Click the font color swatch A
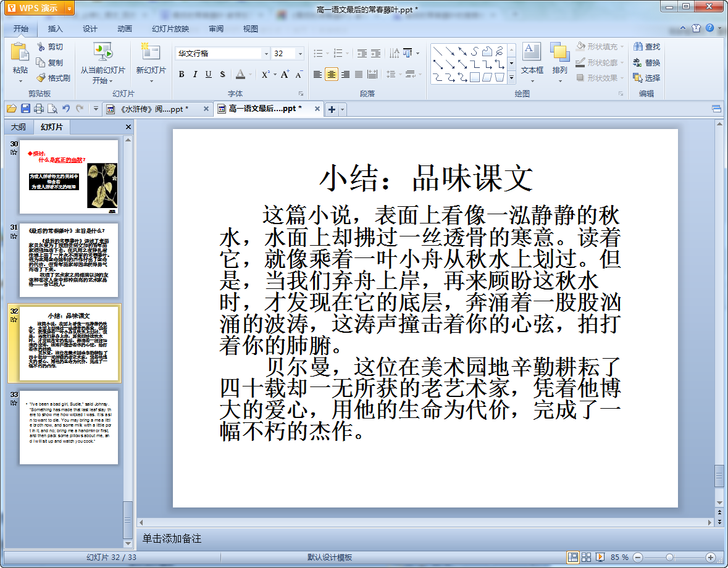Screen dimensions: 728x568 point(240,74)
